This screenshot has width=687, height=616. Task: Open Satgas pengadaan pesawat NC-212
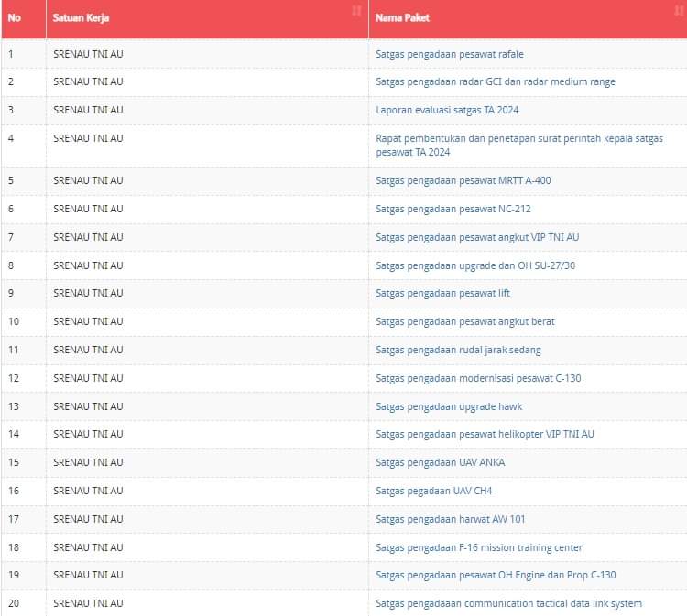(453, 209)
